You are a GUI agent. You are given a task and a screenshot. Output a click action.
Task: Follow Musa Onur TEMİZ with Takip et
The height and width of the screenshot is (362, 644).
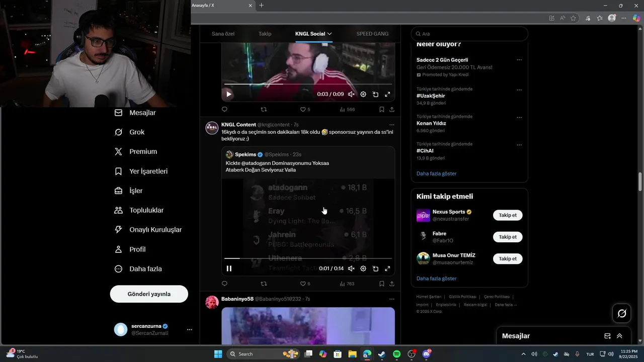(508, 258)
